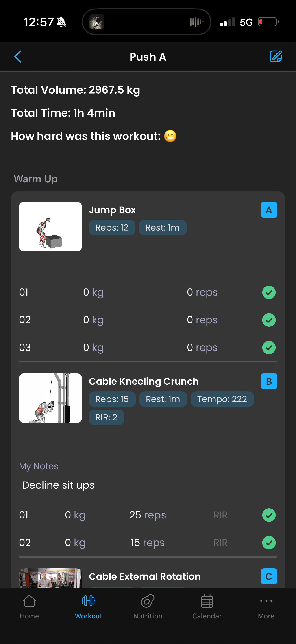Tap the Tempo: 222 tag

tap(222, 399)
